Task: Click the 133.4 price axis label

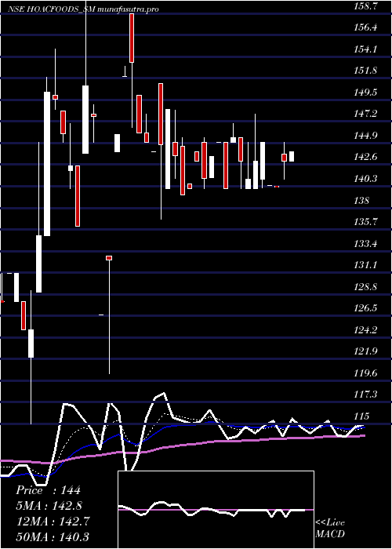Action: (365, 244)
